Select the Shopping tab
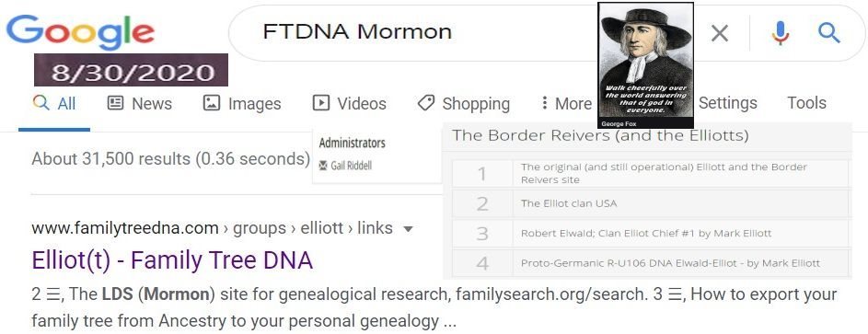Viewport: 868px width, 334px height. tap(463, 103)
